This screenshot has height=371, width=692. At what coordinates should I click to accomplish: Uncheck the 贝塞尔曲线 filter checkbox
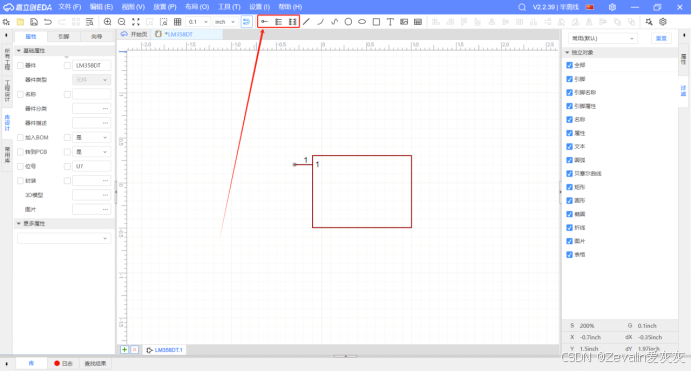click(x=569, y=173)
